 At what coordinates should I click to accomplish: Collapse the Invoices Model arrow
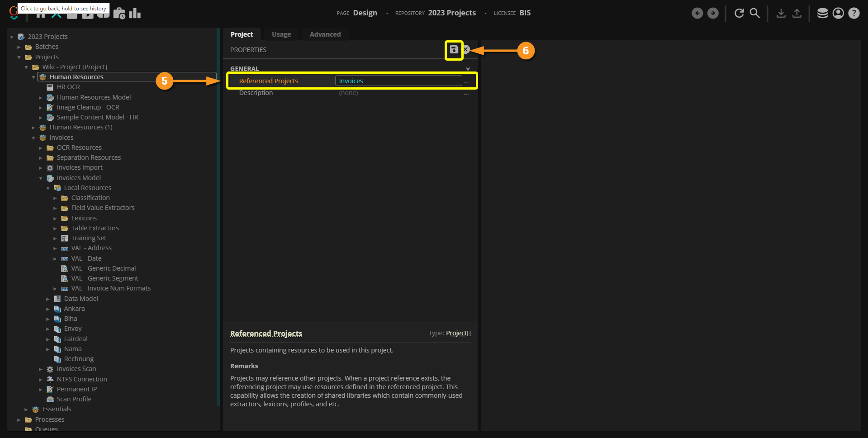point(41,178)
